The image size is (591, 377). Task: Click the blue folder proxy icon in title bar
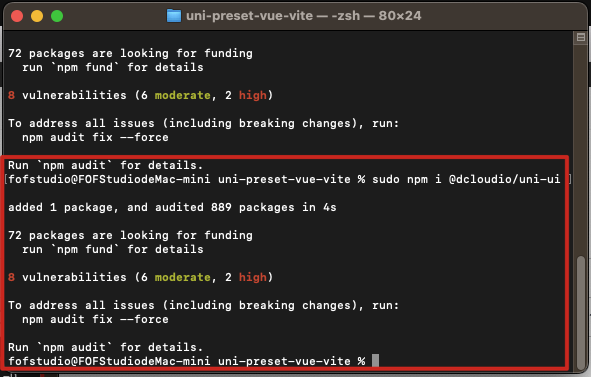tap(174, 16)
